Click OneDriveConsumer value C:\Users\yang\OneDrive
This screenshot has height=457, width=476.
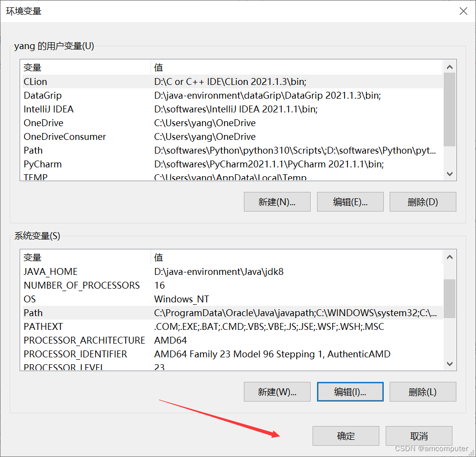[x=205, y=136]
